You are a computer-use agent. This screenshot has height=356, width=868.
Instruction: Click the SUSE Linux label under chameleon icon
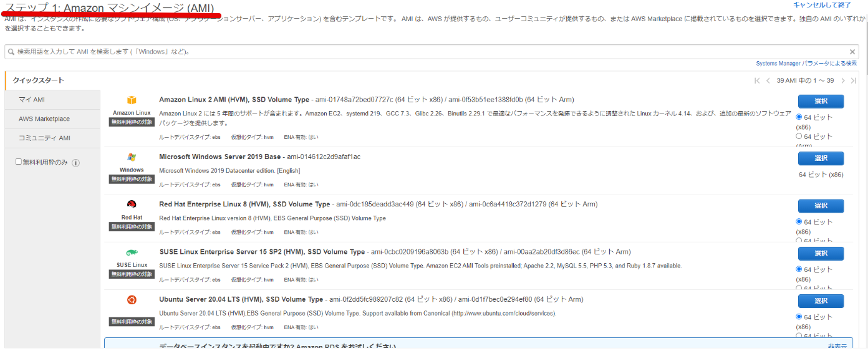132,265
